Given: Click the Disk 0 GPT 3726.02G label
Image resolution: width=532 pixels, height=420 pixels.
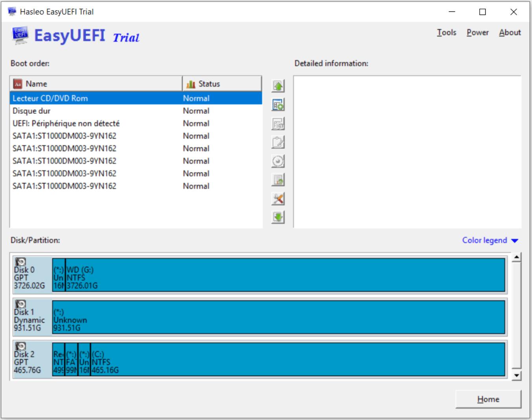Looking at the screenshot, I should [29, 278].
